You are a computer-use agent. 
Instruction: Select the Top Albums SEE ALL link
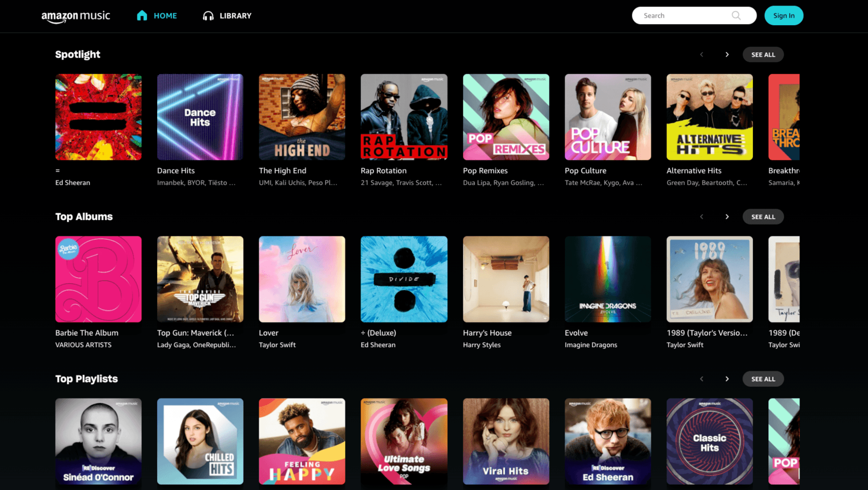tap(763, 216)
